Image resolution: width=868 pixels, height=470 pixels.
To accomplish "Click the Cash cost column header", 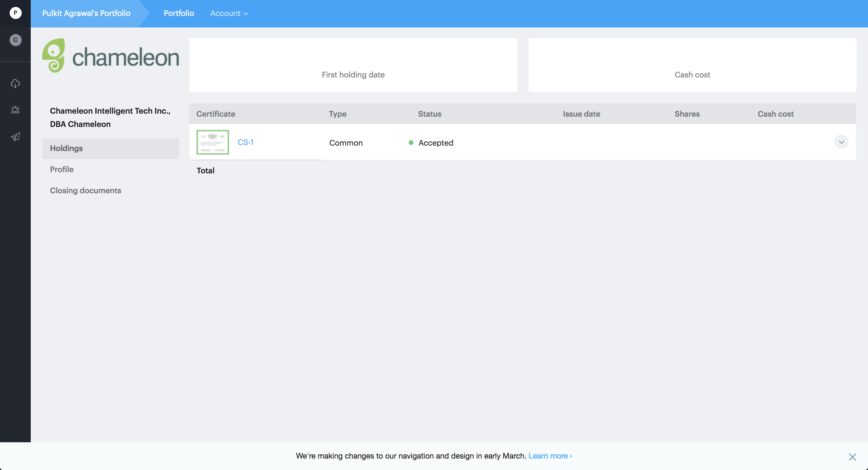I will click(776, 114).
